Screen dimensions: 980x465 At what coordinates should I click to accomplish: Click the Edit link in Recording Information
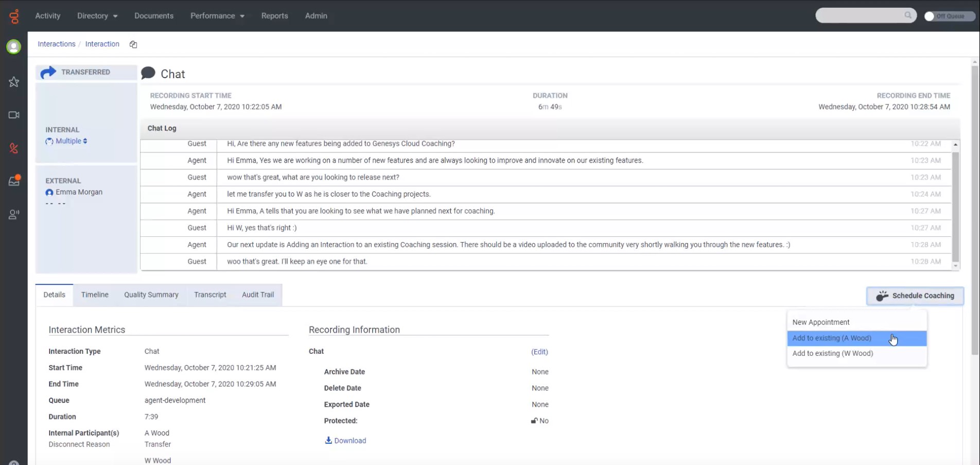coord(539,352)
